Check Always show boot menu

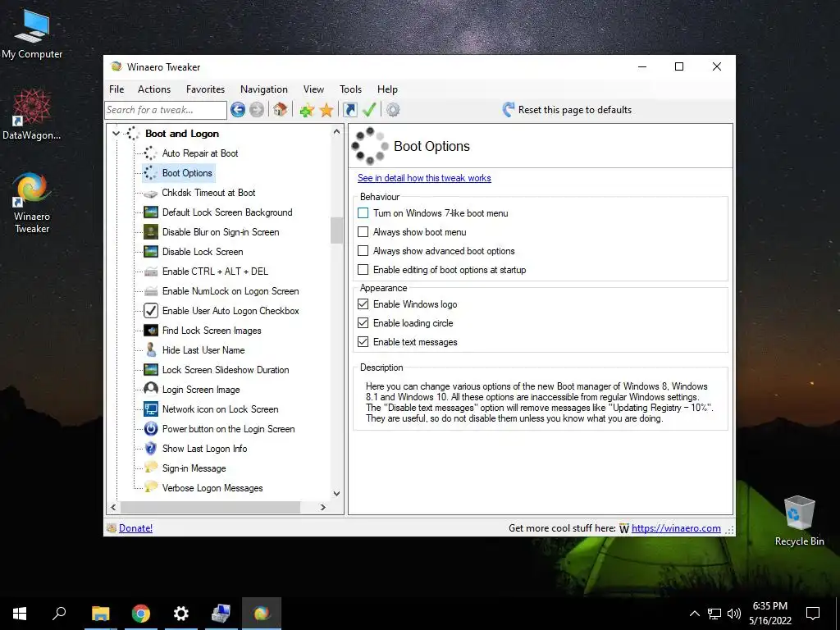tap(363, 232)
